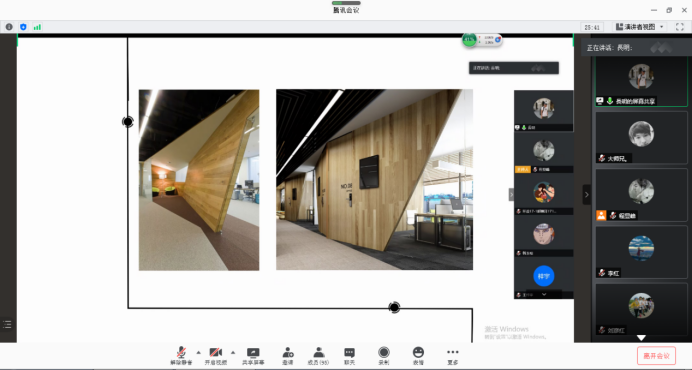Expand video options arrow beside camera
Image resolution: width=692 pixels, height=370 pixels.
click(233, 352)
